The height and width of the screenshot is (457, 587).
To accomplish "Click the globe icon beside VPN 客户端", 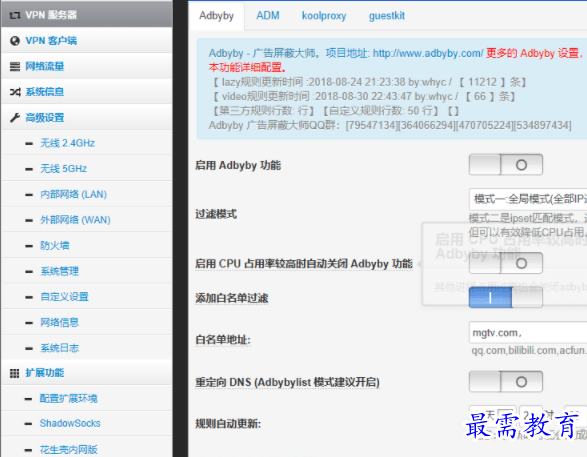I will [15, 41].
